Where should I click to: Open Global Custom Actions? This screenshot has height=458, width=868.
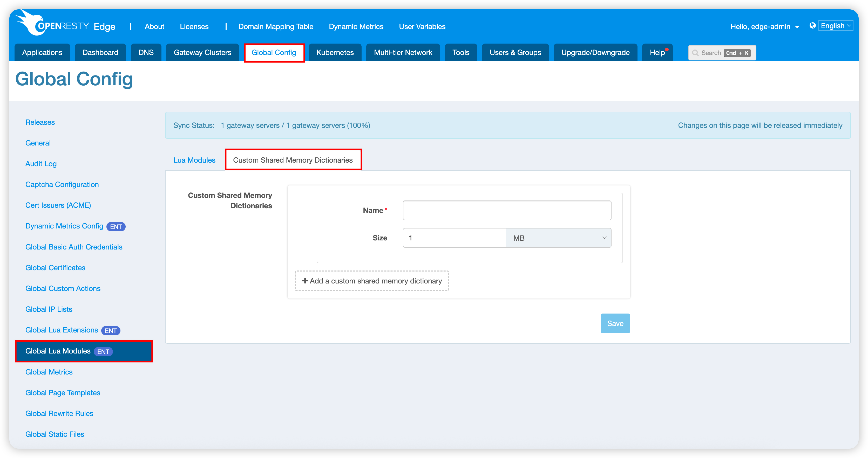63,288
